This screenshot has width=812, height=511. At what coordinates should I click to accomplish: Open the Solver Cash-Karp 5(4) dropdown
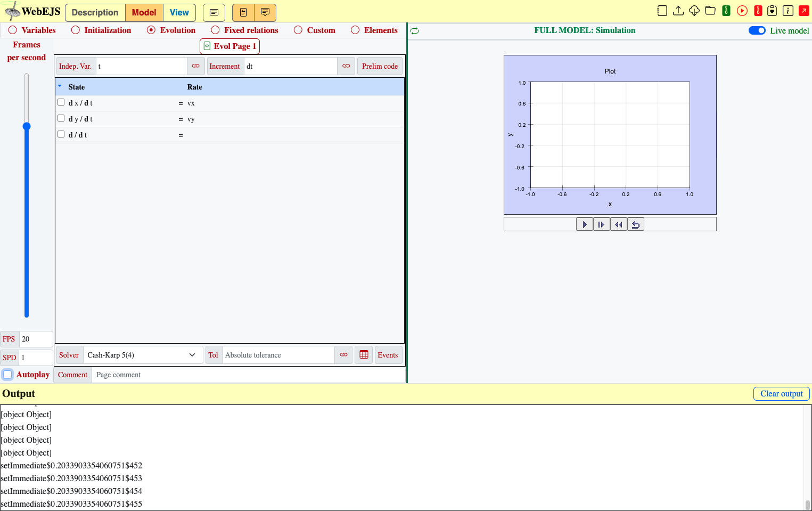pos(143,355)
